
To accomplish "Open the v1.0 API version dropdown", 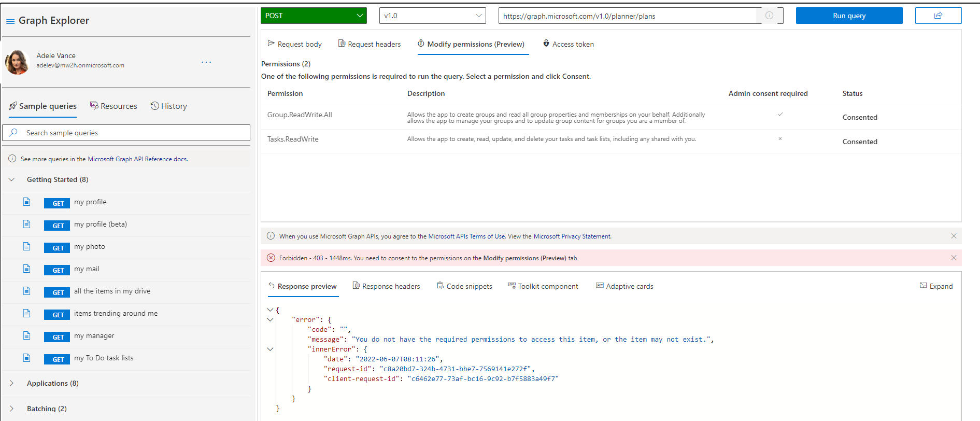I will tap(433, 16).
